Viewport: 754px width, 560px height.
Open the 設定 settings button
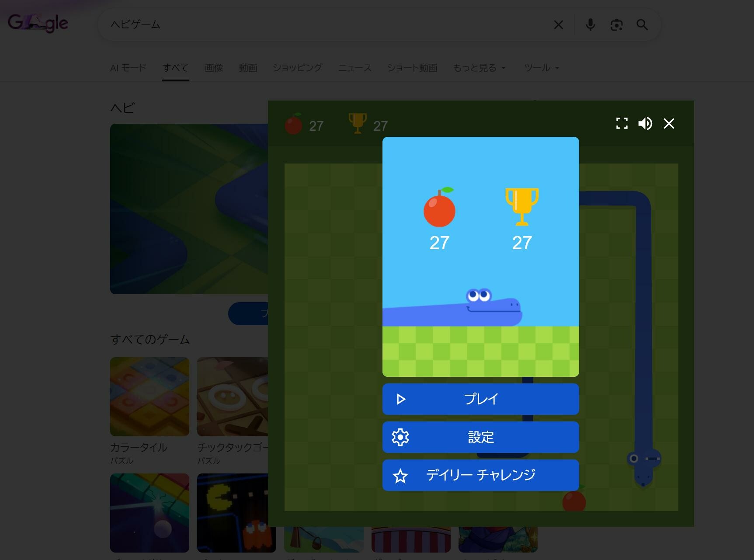coord(480,437)
